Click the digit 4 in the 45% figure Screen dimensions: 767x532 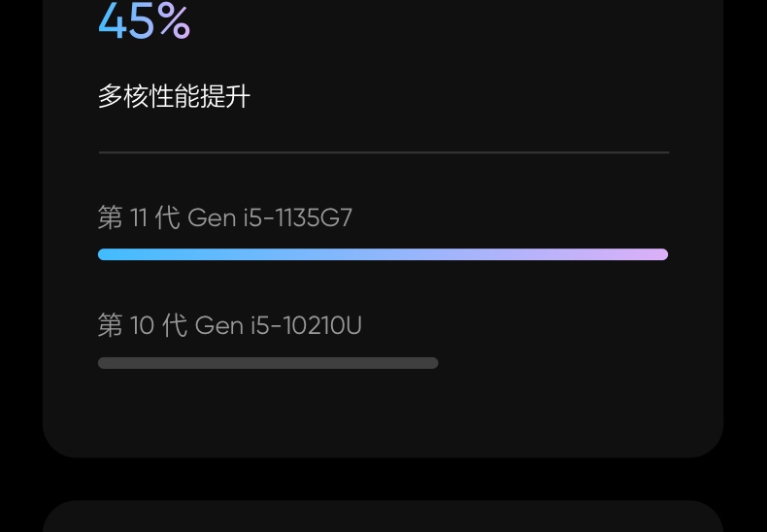[x=113, y=20]
